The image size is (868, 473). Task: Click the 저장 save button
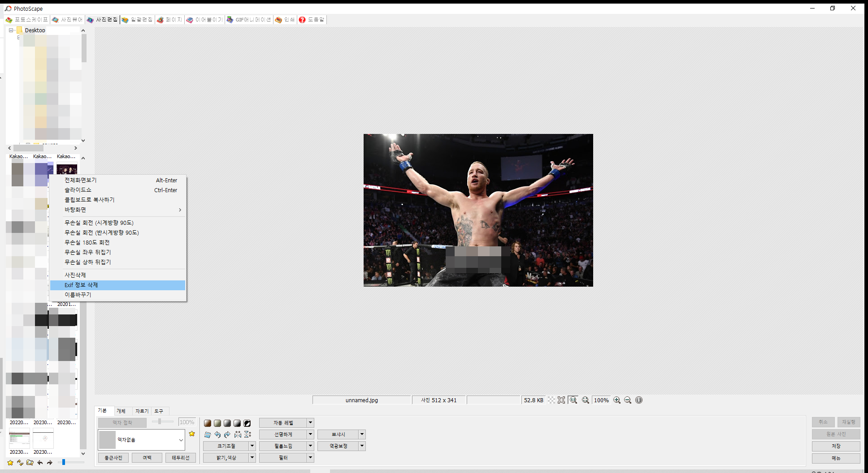pyautogui.click(x=836, y=446)
